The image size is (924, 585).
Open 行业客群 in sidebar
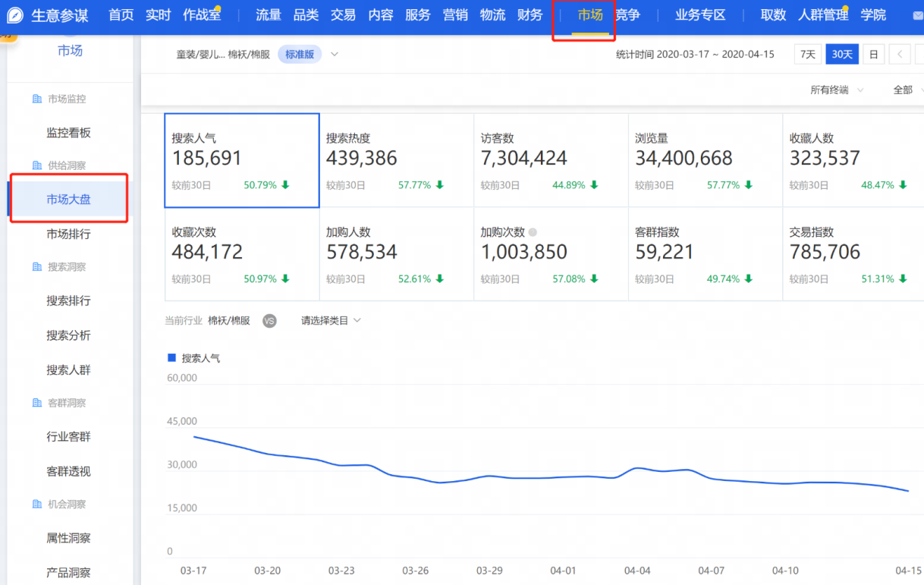[x=68, y=437]
